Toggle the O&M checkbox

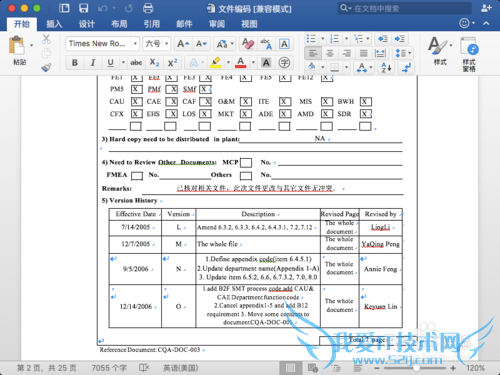tap(246, 102)
